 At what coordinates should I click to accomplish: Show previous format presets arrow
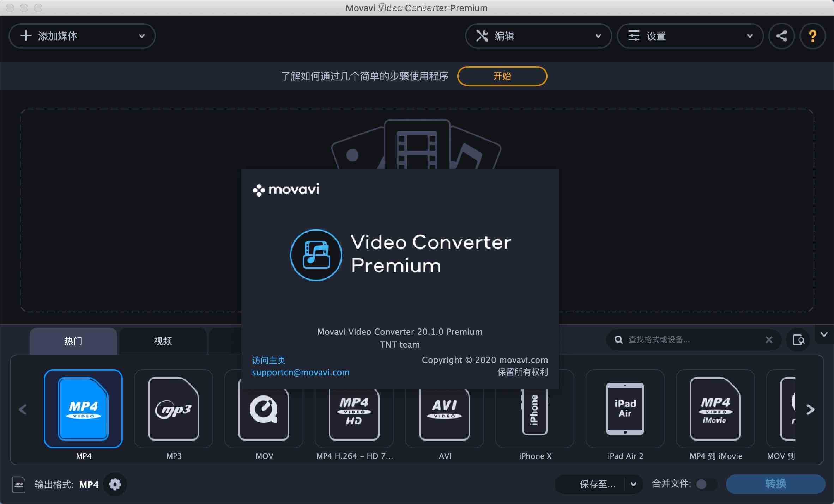[23, 410]
